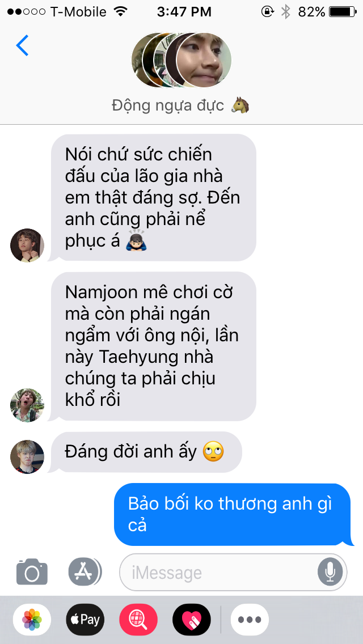Image resolution: width=363 pixels, height=644 pixels.
Task: Open the red globe search app
Action: coord(138,620)
